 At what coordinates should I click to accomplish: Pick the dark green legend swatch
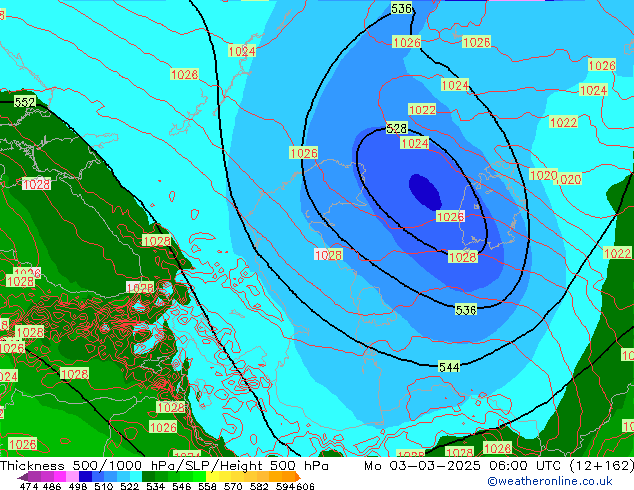point(148,476)
